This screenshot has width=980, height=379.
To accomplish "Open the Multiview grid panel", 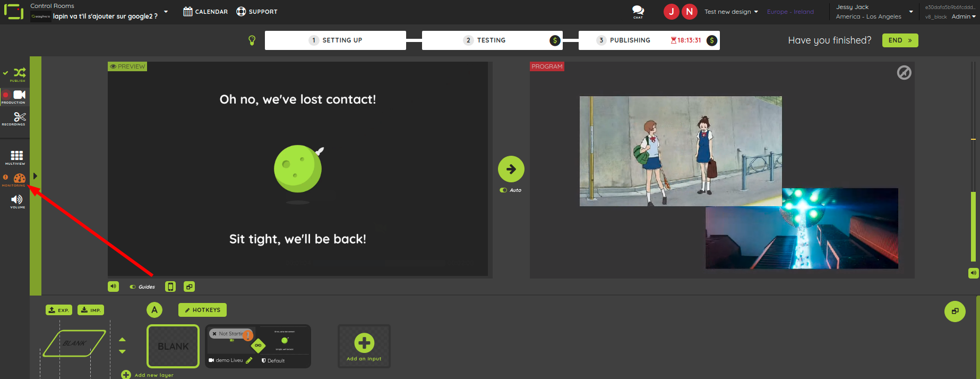I will (x=17, y=157).
